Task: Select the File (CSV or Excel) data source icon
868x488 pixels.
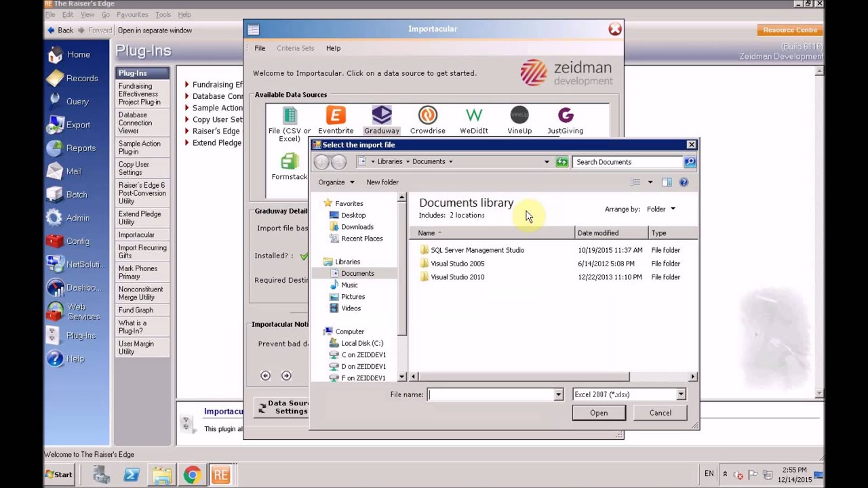Action: 290,115
